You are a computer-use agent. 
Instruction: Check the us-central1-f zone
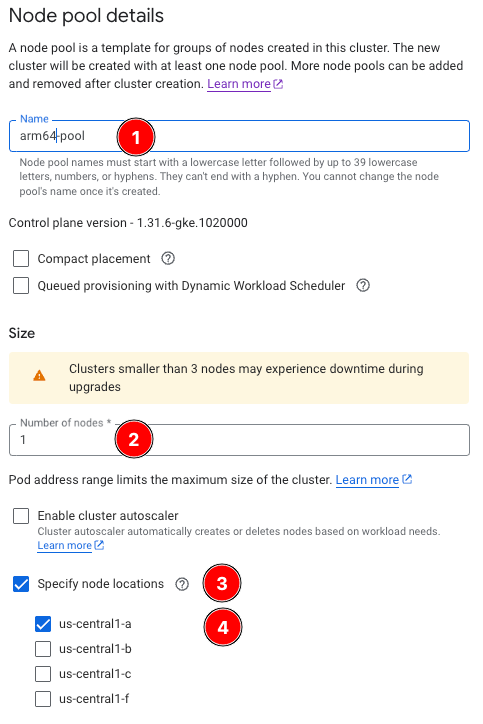[43, 699]
